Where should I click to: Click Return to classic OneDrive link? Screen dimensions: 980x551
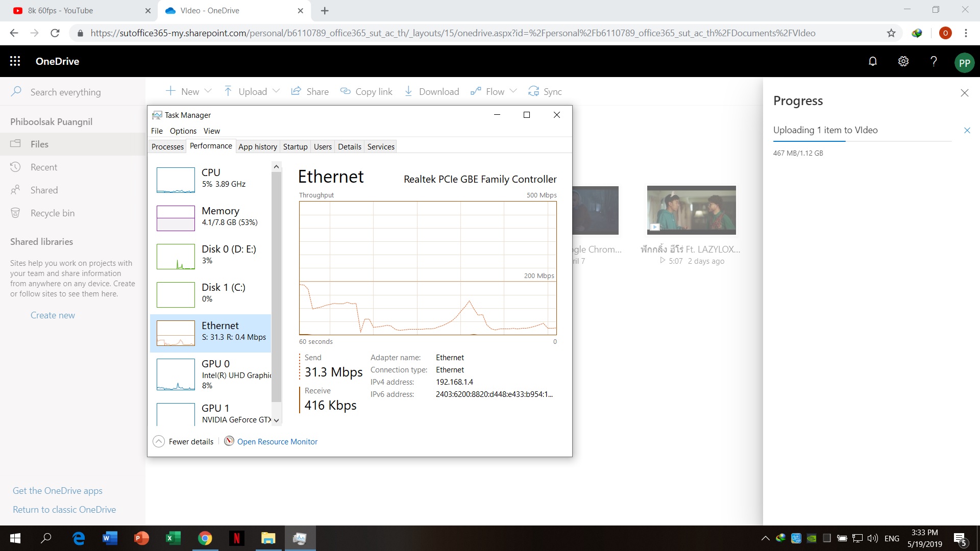click(64, 510)
